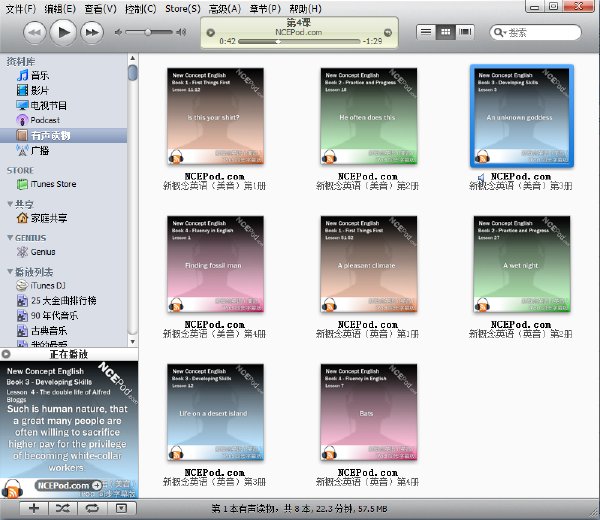Switch to Cover Flow view
Screen dimensions: 600x520
coord(465,32)
